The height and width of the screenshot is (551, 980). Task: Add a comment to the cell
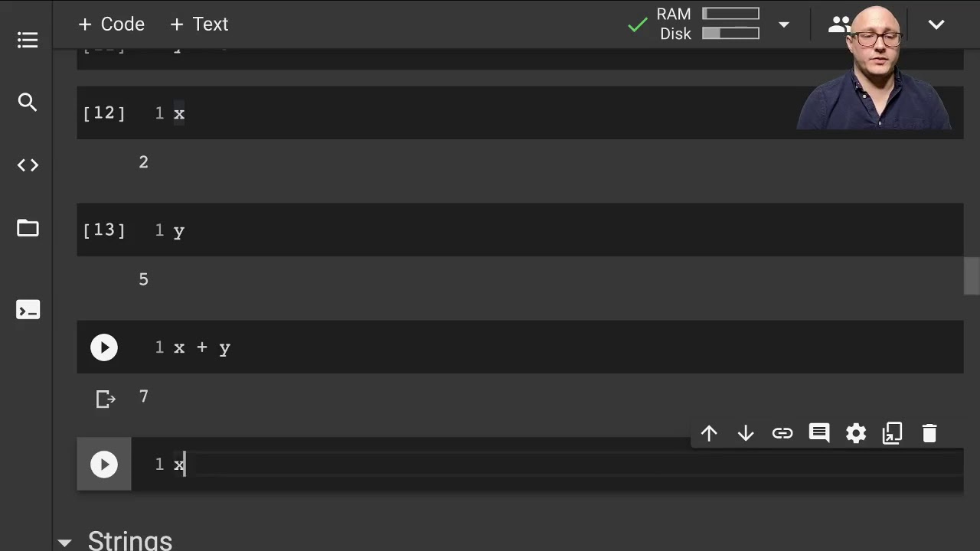click(819, 434)
